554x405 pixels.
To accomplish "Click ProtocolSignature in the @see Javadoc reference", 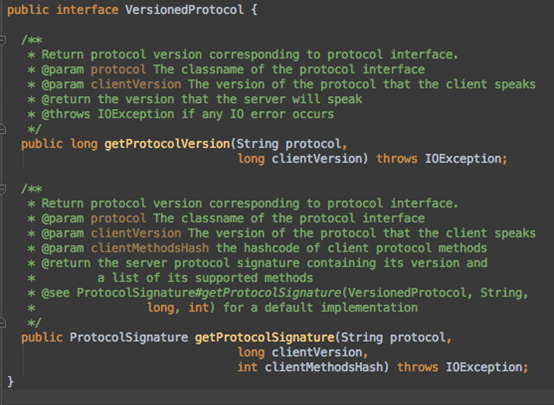I will click(x=136, y=293).
